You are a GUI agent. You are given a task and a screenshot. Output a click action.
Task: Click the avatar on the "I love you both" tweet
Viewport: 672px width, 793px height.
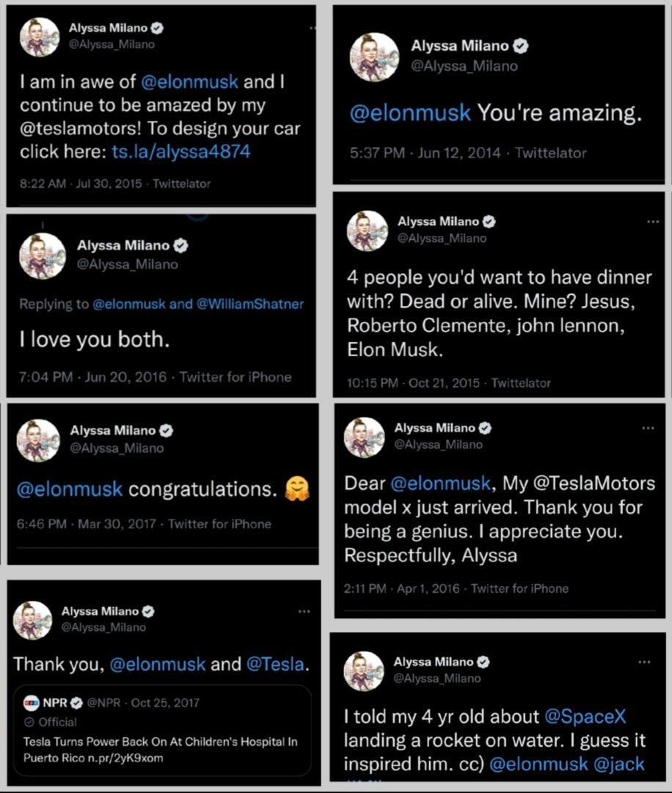43,255
